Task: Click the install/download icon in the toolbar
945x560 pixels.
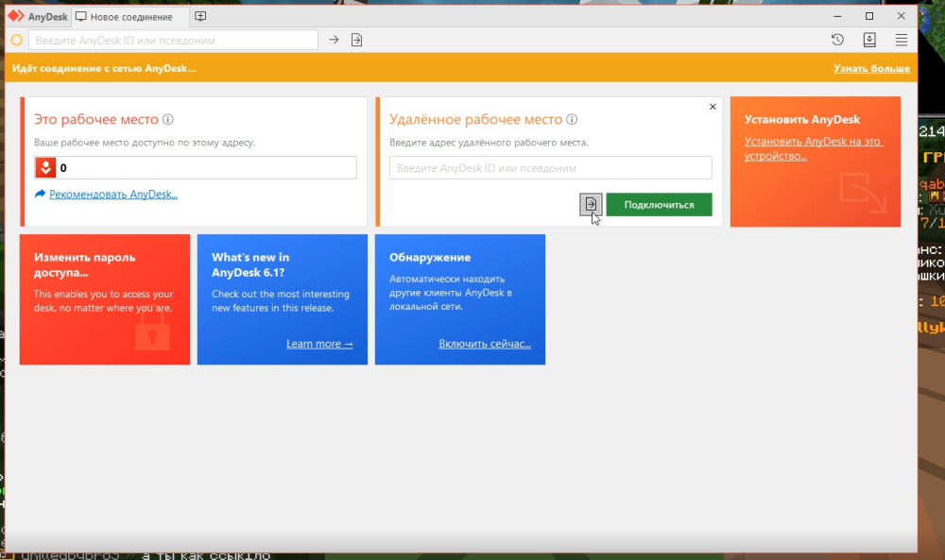Action: [869, 40]
